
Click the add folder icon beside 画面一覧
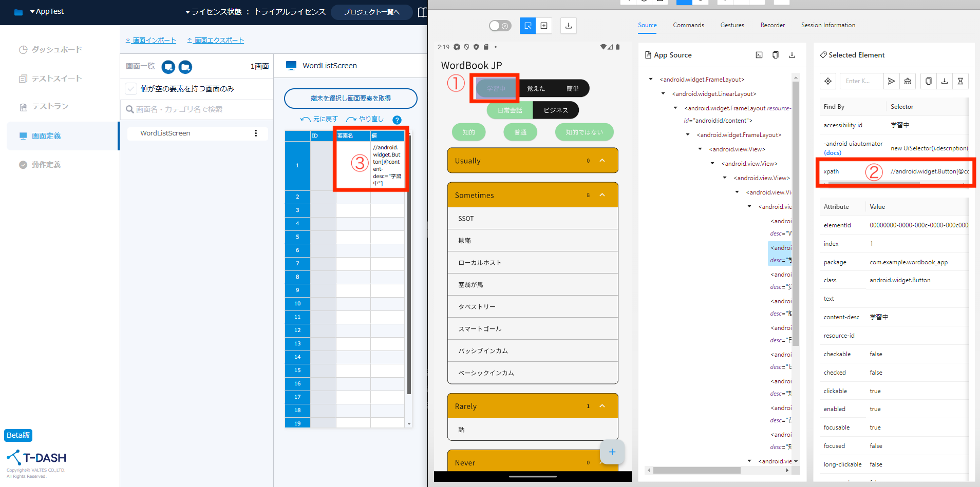tap(185, 67)
